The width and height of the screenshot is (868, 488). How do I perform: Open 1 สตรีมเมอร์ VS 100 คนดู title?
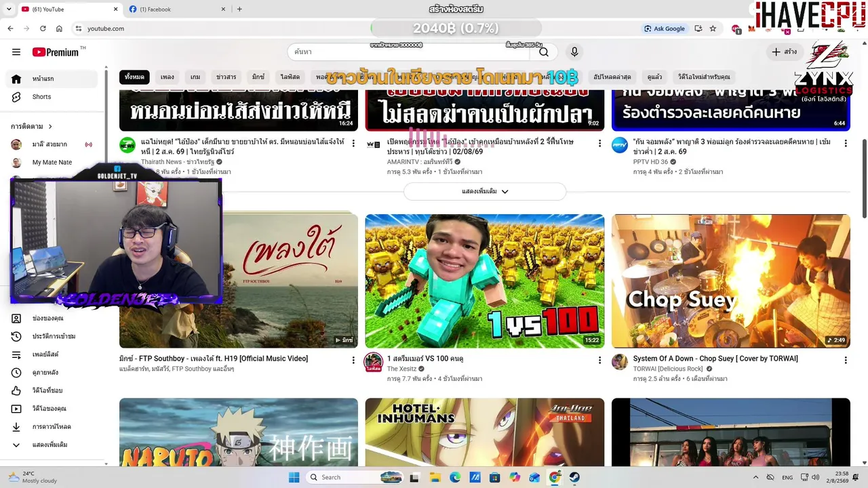pyautogui.click(x=425, y=359)
